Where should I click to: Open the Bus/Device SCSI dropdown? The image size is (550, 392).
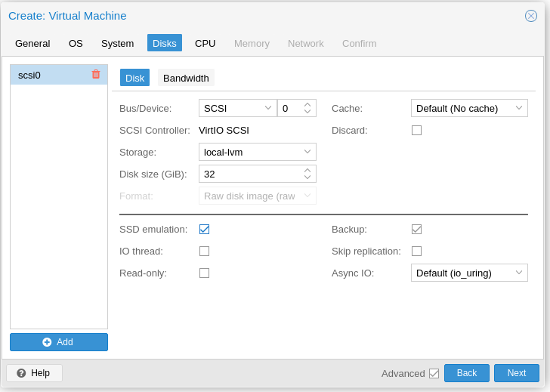click(238, 108)
